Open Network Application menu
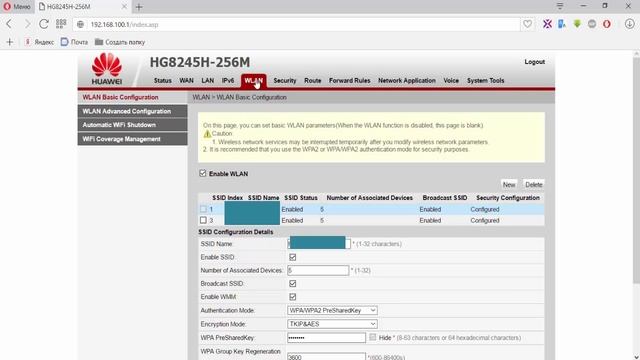 pos(407,81)
